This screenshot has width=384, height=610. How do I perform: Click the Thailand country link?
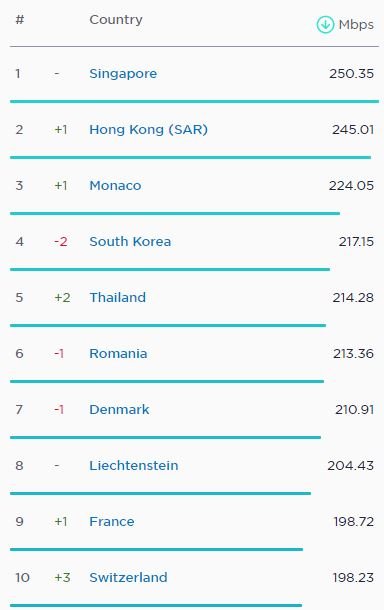pyautogui.click(x=117, y=298)
